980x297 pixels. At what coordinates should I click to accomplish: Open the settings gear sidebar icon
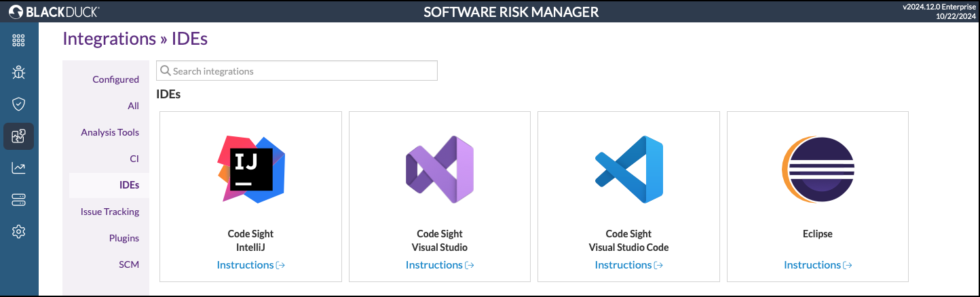(x=19, y=232)
